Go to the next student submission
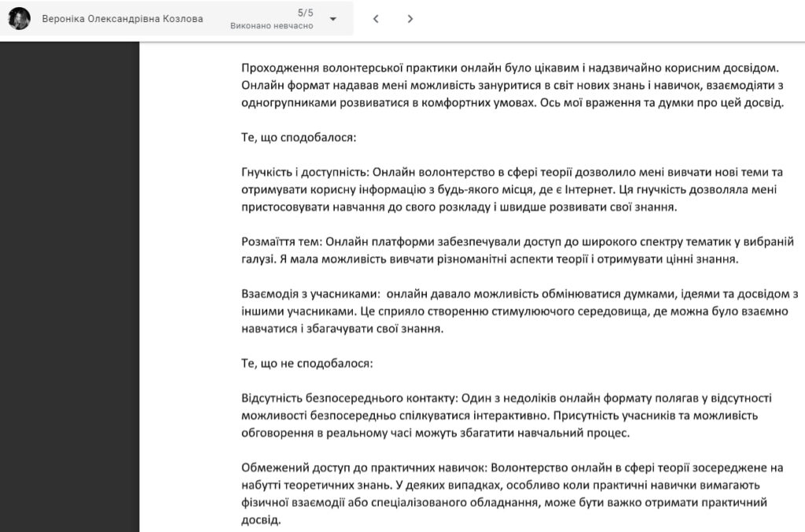This screenshot has width=805, height=532. coord(410,19)
